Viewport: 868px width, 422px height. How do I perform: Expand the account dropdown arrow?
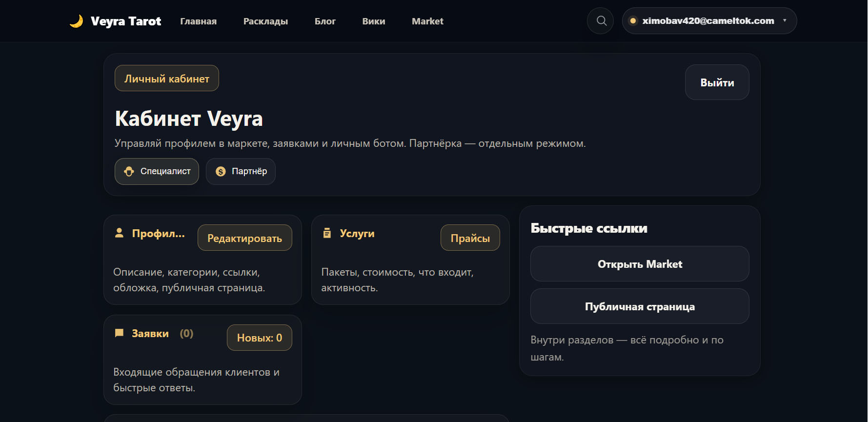tap(785, 20)
